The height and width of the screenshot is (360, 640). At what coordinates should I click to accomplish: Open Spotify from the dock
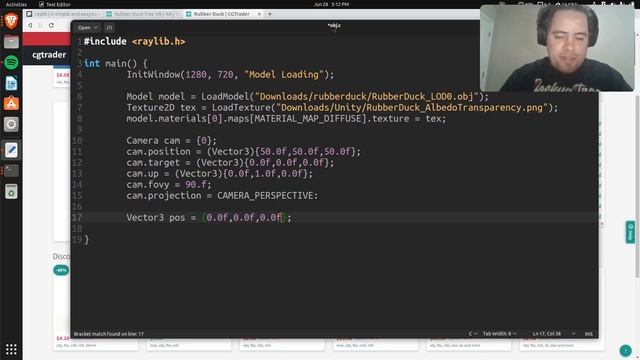pos(11,62)
